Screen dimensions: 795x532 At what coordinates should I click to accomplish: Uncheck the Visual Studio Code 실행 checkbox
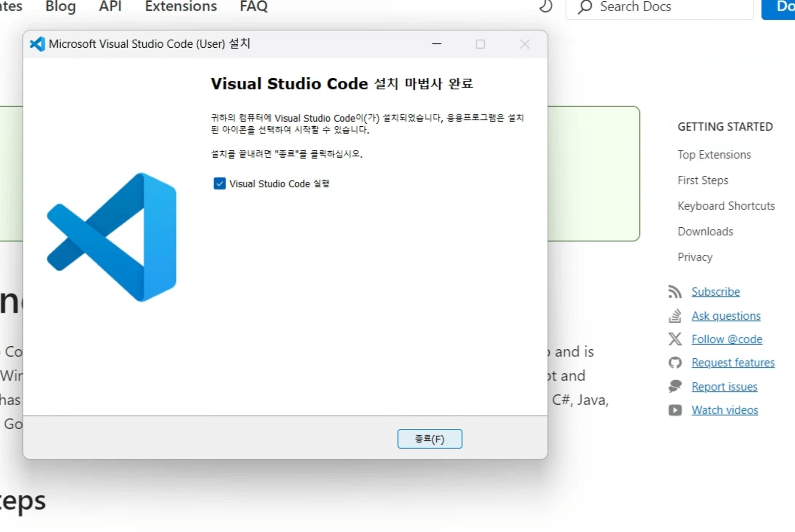[x=220, y=184]
